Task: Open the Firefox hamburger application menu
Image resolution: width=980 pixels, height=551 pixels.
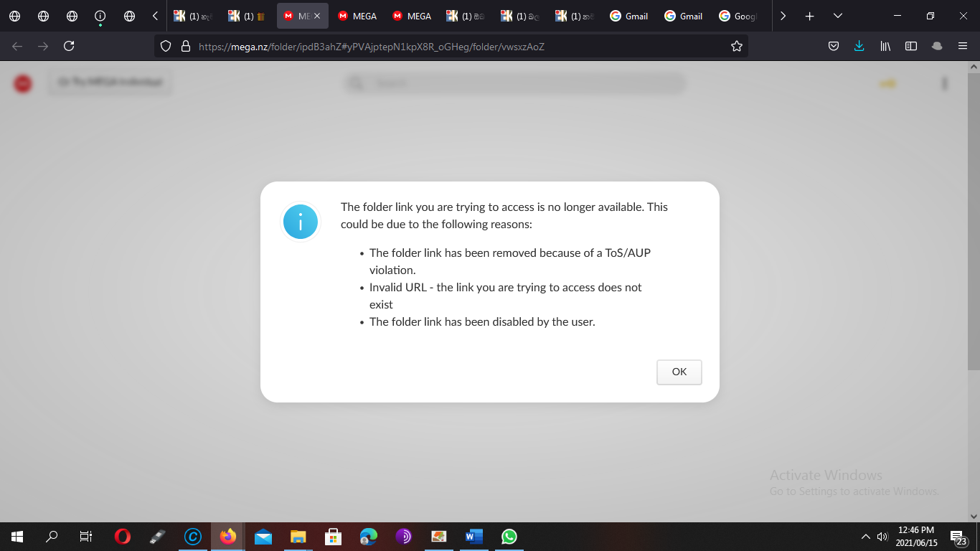Action: pyautogui.click(x=963, y=46)
